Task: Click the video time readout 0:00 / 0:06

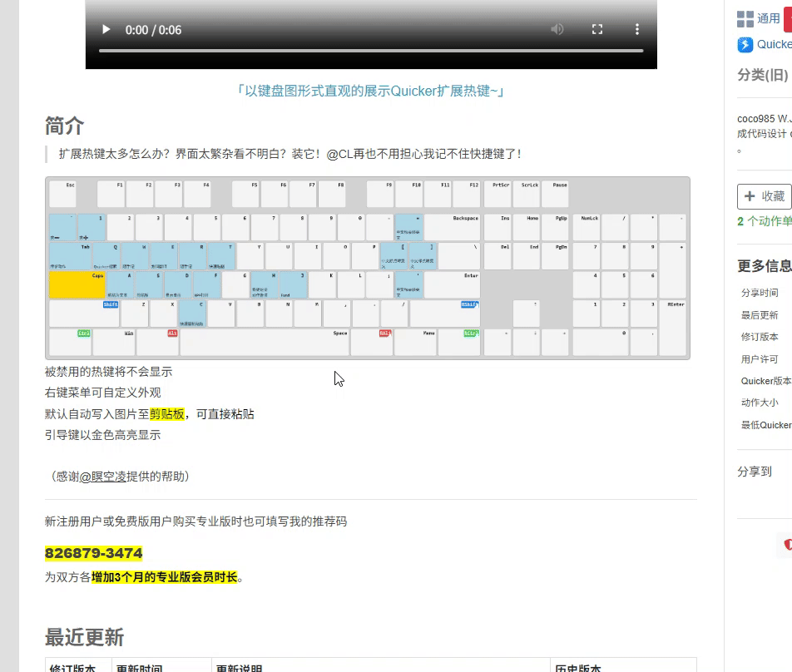Action: pos(153,30)
